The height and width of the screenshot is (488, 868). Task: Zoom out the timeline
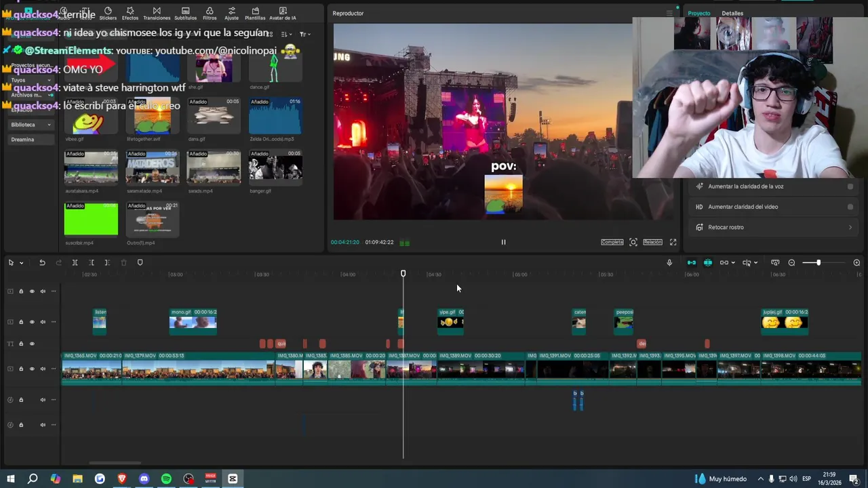click(791, 262)
